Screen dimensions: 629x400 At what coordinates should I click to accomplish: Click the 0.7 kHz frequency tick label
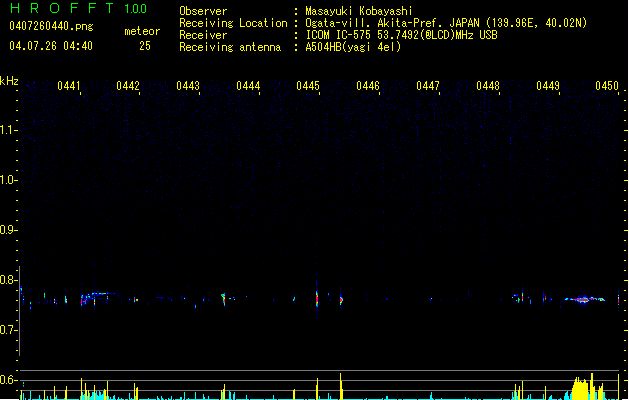[x=8, y=330]
